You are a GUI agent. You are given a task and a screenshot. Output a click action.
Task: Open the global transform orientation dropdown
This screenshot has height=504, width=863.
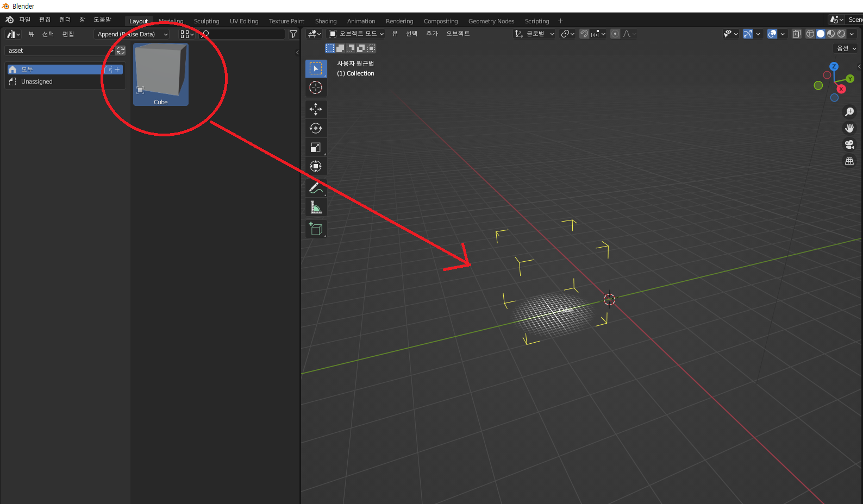click(535, 34)
